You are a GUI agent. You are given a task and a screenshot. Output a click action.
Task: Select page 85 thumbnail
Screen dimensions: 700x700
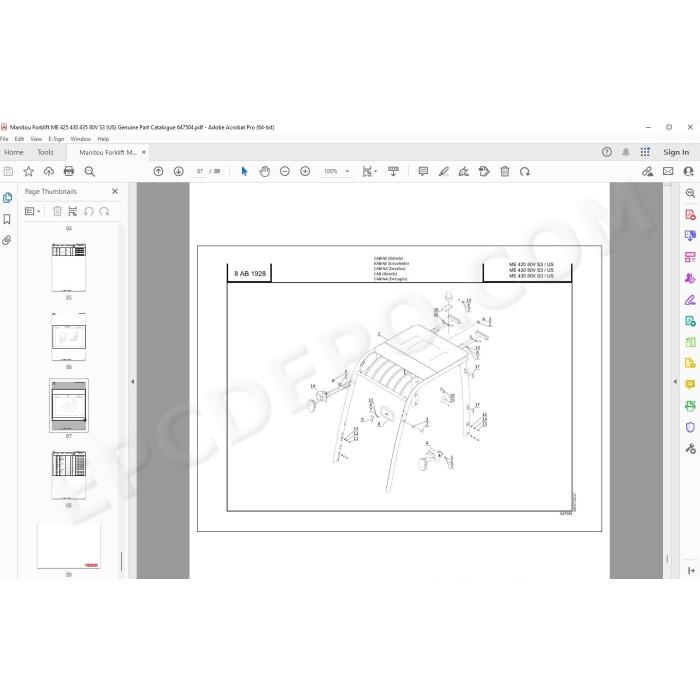click(x=69, y=267)
